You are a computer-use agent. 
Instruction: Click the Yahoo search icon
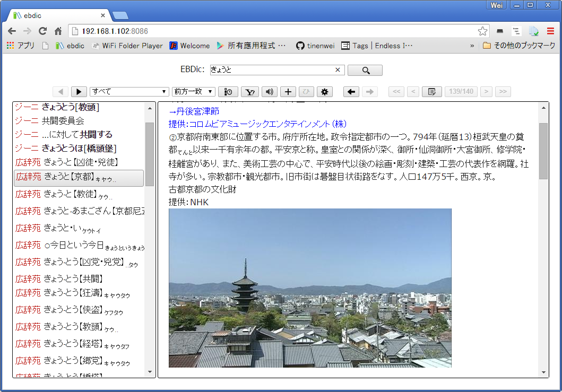[x=250, y=92]
